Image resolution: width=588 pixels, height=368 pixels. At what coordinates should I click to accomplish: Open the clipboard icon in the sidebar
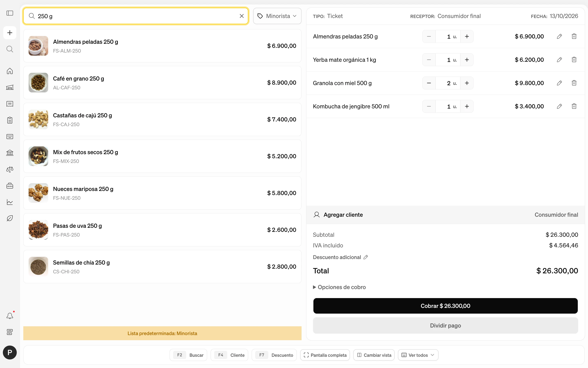[10, 120]
